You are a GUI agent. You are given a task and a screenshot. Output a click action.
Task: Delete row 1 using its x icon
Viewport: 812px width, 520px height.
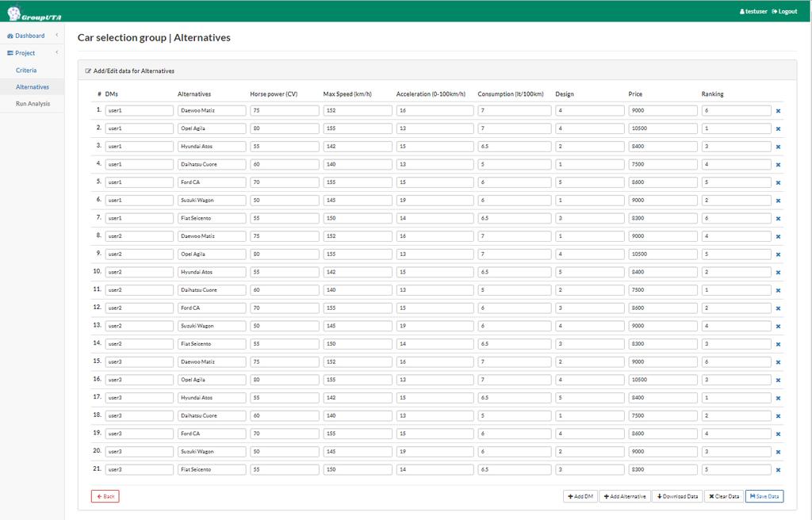(778, 111)
